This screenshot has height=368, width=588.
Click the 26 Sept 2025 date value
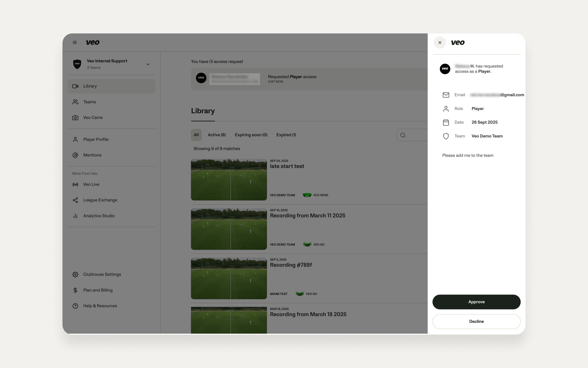(x=484, y=122)
